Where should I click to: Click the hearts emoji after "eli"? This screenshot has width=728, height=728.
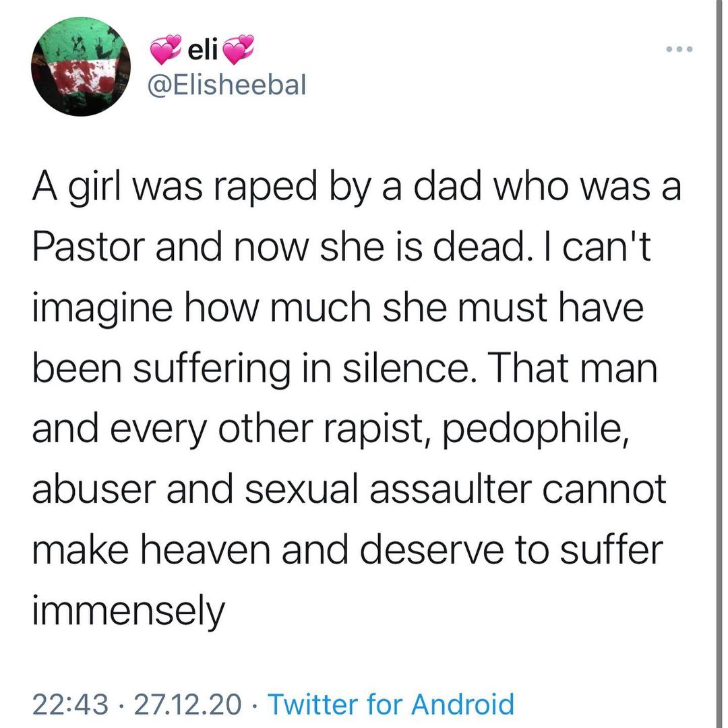click(237, 49)
